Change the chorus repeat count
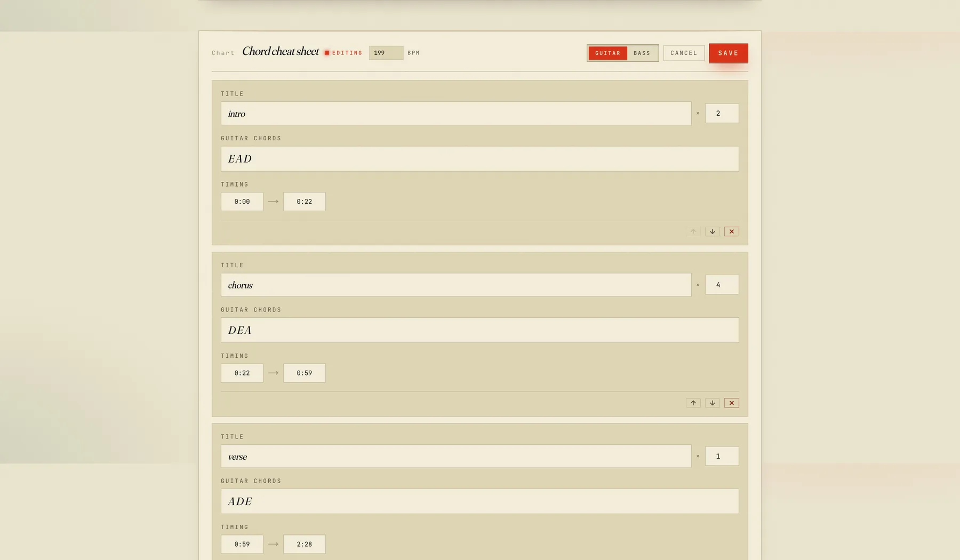 coord(722,285)
